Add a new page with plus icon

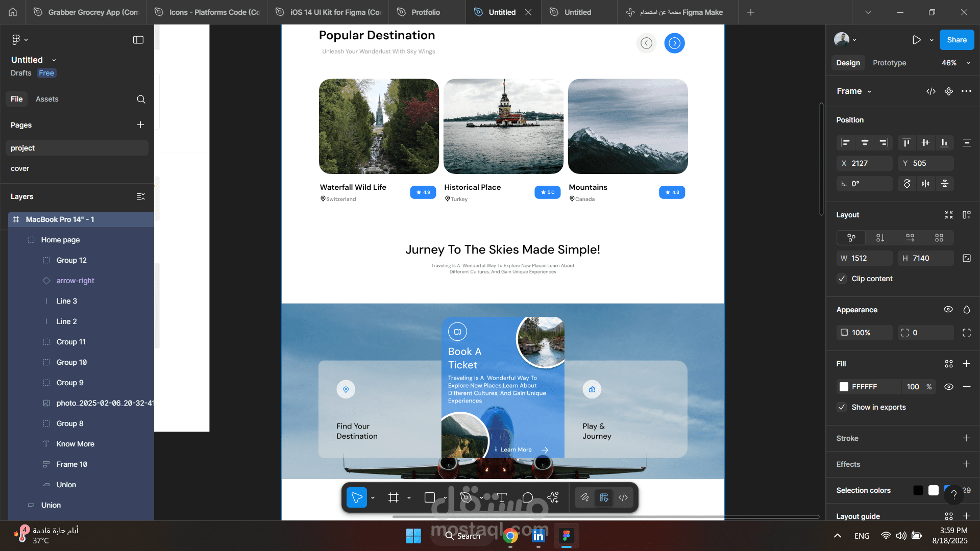pyautogui.click(x=140, y=125)
